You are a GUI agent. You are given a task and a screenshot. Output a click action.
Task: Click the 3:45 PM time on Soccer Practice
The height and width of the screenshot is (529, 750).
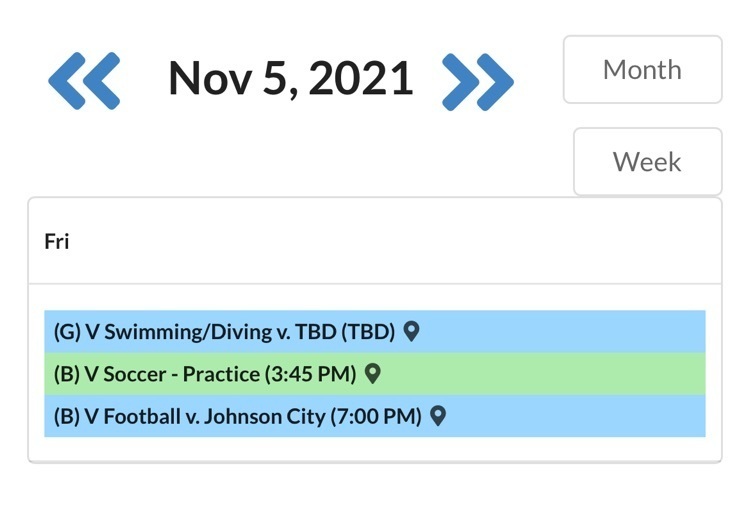(310, 375)
